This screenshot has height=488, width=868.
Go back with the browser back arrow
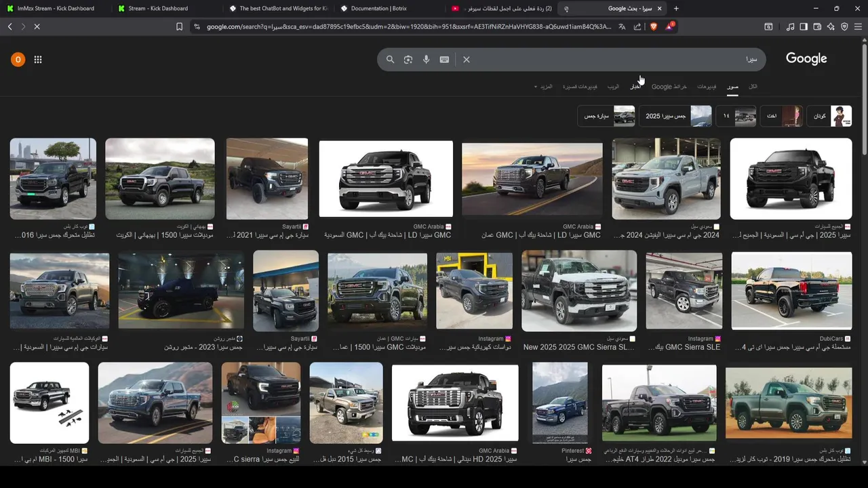[9, 26]
